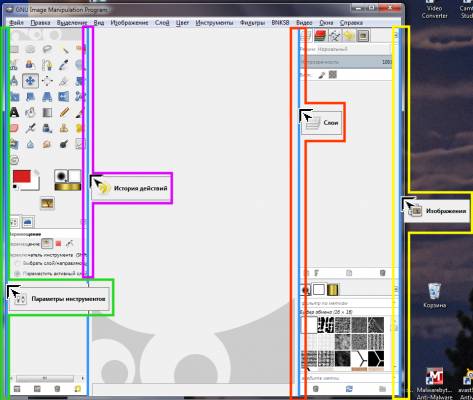Select the Eraser tool

pyautogui.click(x=14, y=128)
